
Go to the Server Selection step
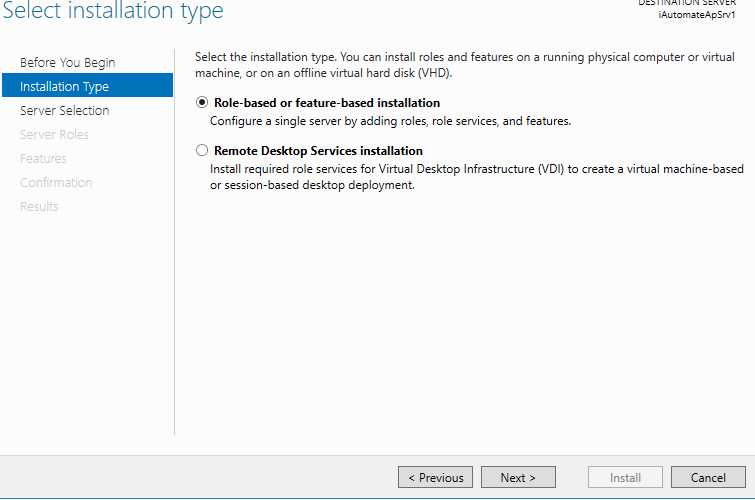coord(65,111)
